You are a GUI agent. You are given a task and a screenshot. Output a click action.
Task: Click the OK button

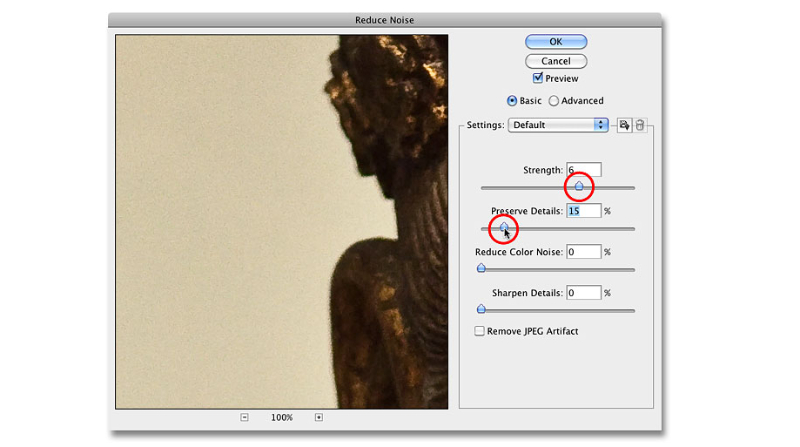click(x=556, y=42)
